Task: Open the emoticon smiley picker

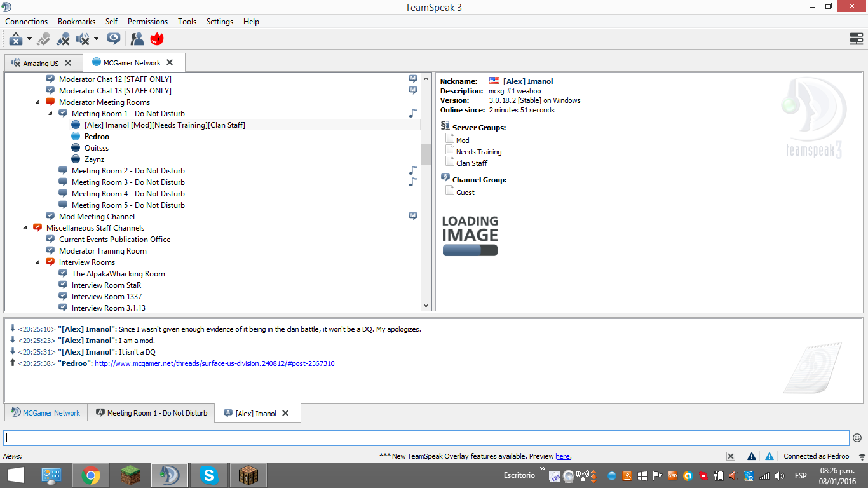Action: click(857, 438)
